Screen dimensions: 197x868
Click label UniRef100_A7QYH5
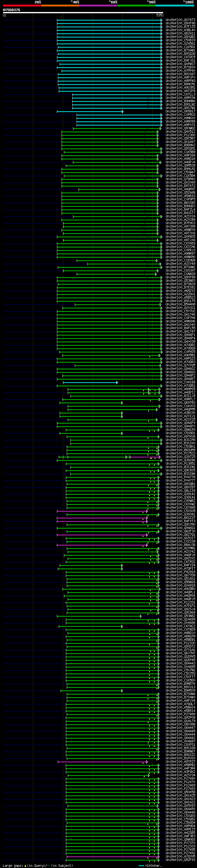point(180,857)
